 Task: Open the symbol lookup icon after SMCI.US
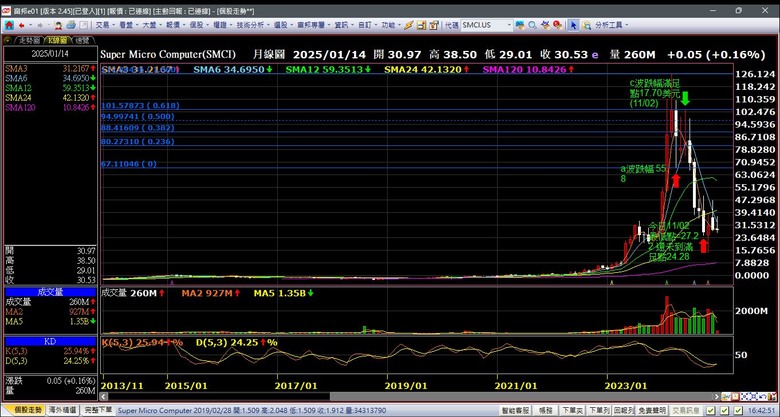(x=520, y=25)
